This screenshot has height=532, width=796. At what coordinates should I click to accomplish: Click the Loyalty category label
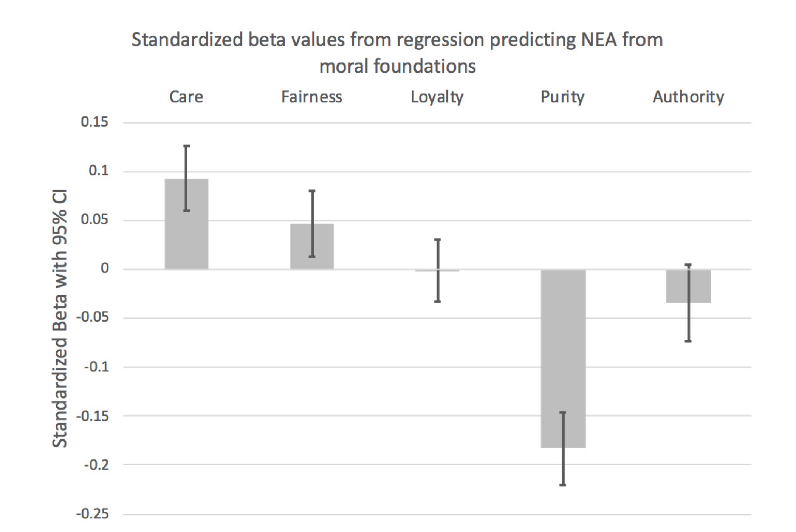coord(437,97)
